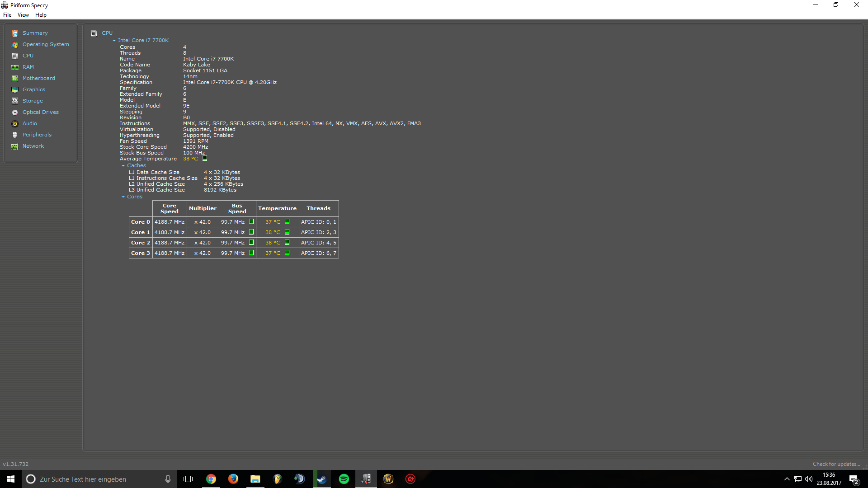Click the 8192 KBytes L3 cache value
Image resolution: width=868 pixels, height=488 pixels.
pyautogui.click(x=220, y=190)
